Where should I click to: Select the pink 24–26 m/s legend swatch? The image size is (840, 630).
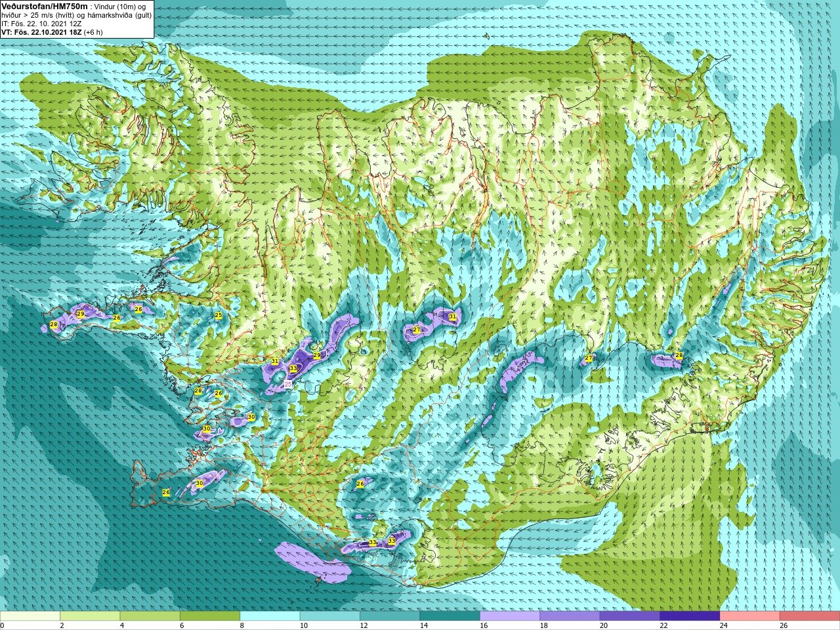pyautogui.click(x=750, y=616)
